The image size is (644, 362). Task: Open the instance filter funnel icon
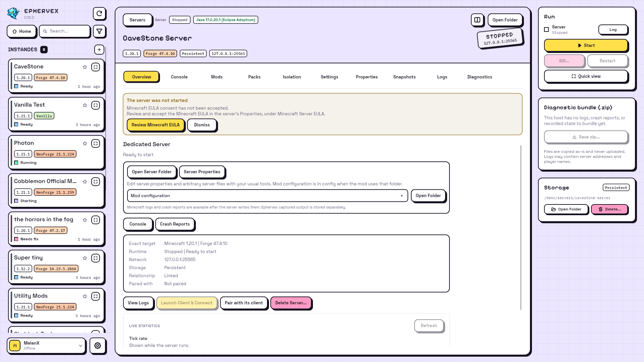click(99, 31)
